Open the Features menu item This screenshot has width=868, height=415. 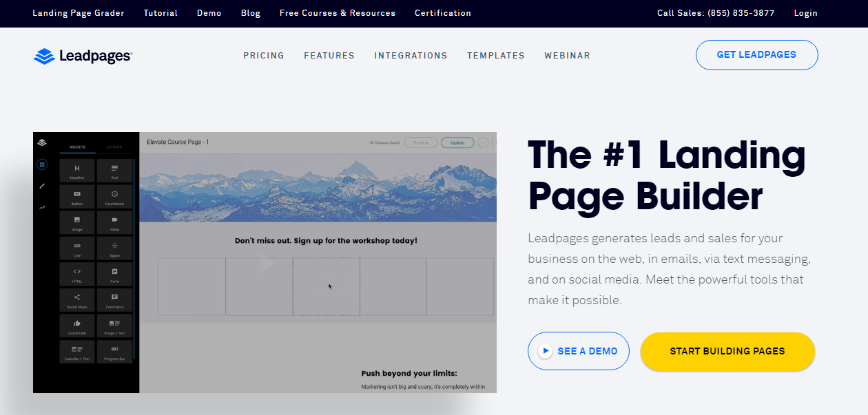329,56
